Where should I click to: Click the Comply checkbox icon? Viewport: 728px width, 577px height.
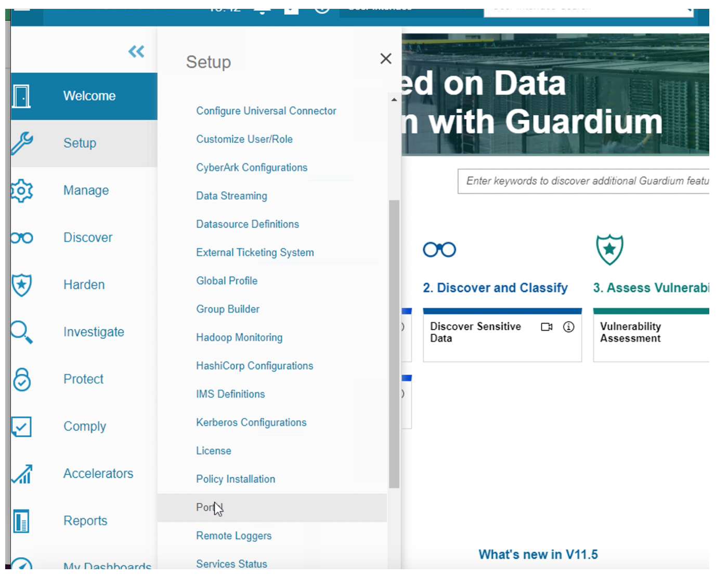(x=22, y=427)
